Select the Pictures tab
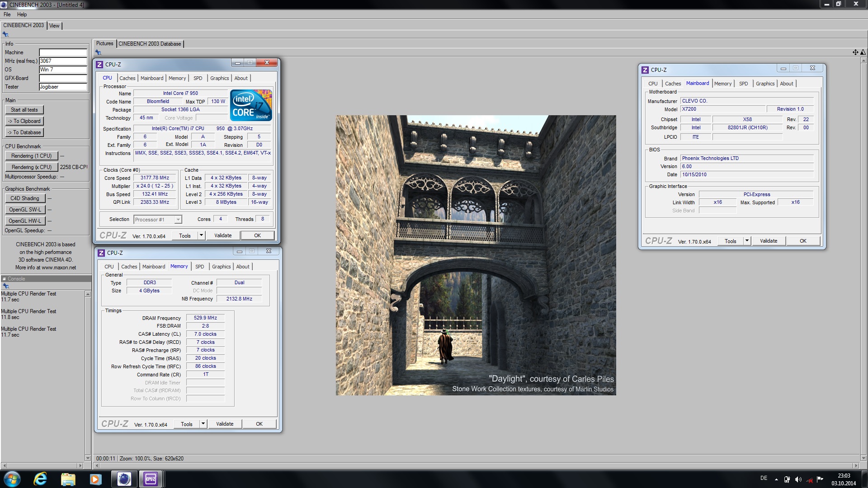Image resolution: width=868 pixels, height=488 pixels. click(x=105, y=43)
